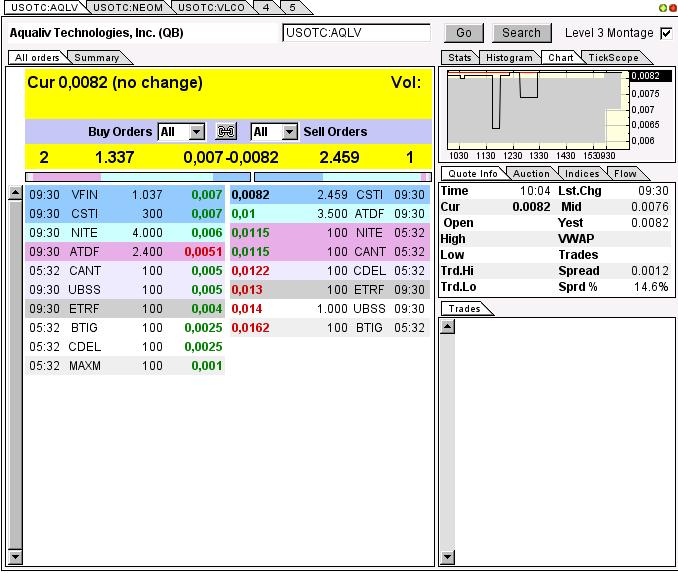
Task: Select the Summary tab
Action: (x=97, y=58)
